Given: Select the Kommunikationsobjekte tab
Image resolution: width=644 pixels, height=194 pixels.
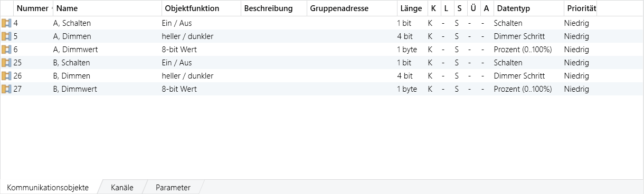Looking at the screenshot, I should click(48, 187).
